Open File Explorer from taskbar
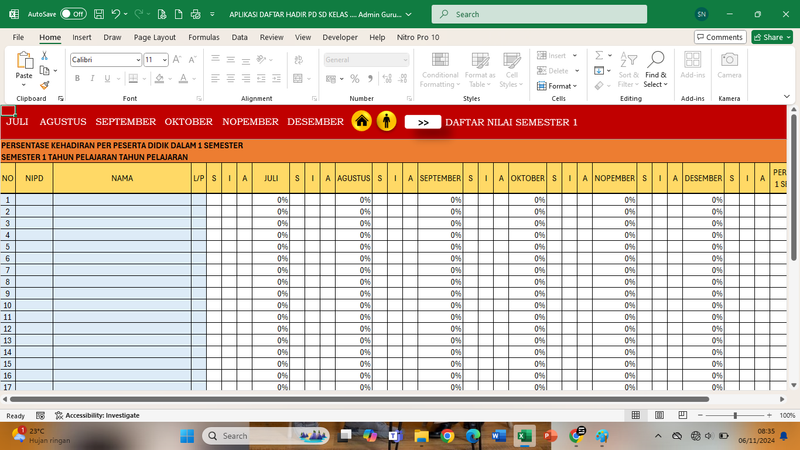The width and height of the screenshot is (800, 450). click(x=421, y=436)
